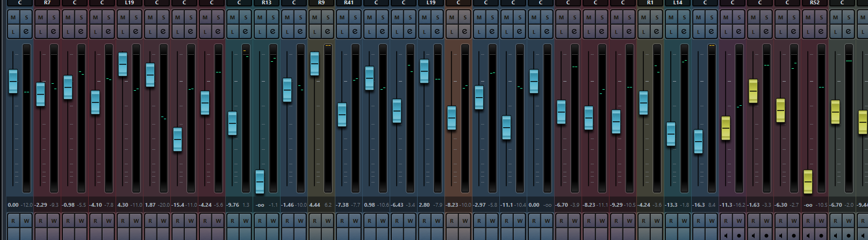The image size is (868, 240).
Task: Open 'e' channel settings for the -0.98 channel
Action: pyautogui.click(x=81, y=32)
